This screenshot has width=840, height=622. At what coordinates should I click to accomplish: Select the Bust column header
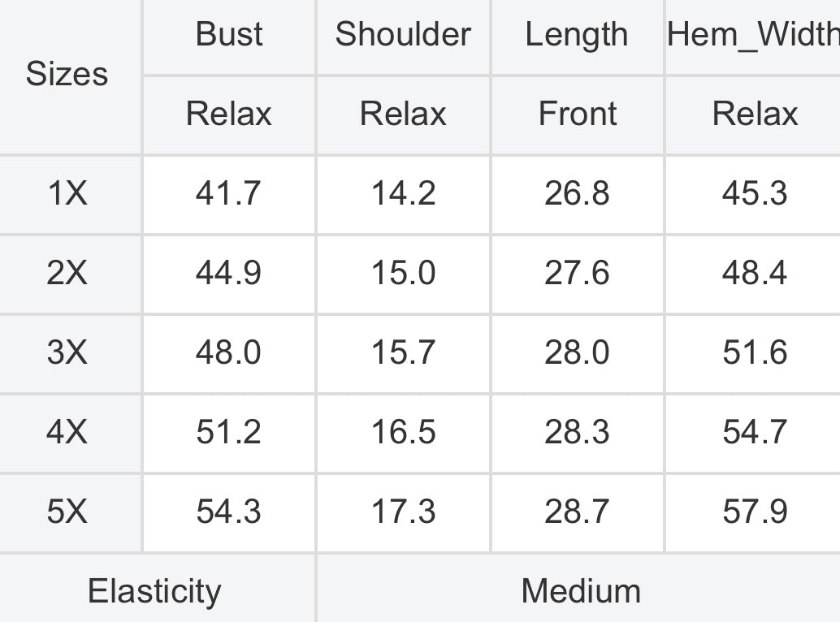coord(229,36)
